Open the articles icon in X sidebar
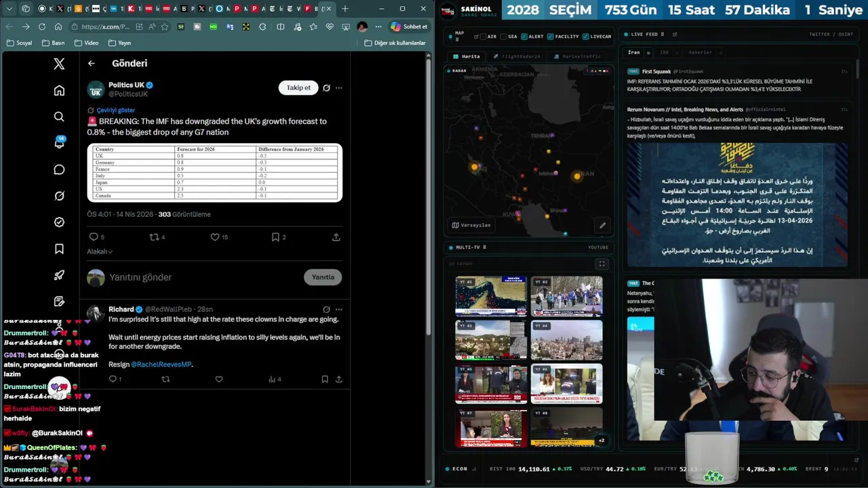The height and width of the screenshot is (488, 868). coord(59,301)
